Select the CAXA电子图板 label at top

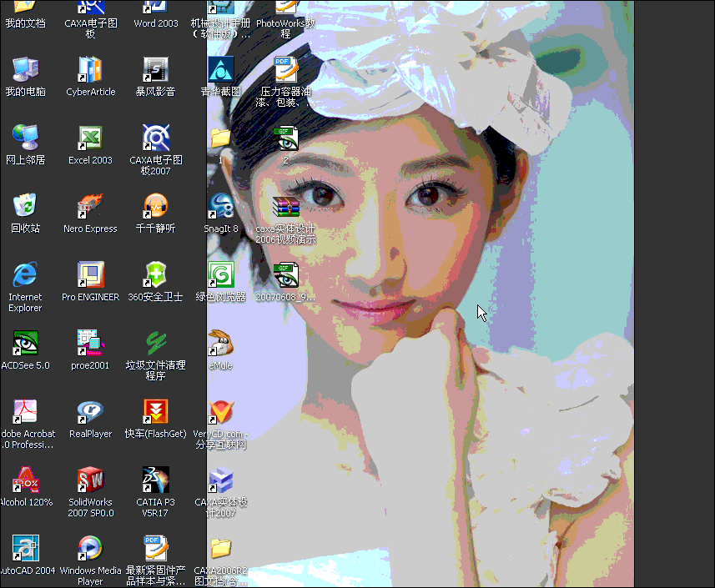[91, 28]
